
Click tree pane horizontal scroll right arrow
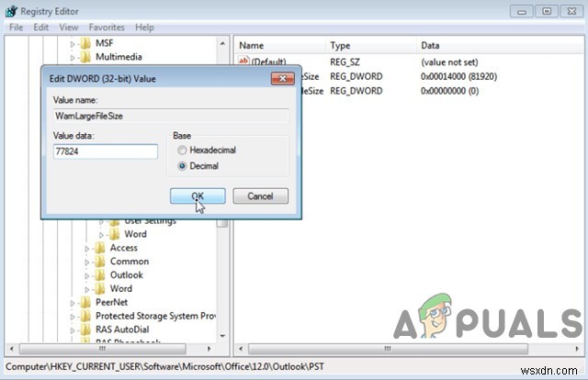(x=209, y=349)
